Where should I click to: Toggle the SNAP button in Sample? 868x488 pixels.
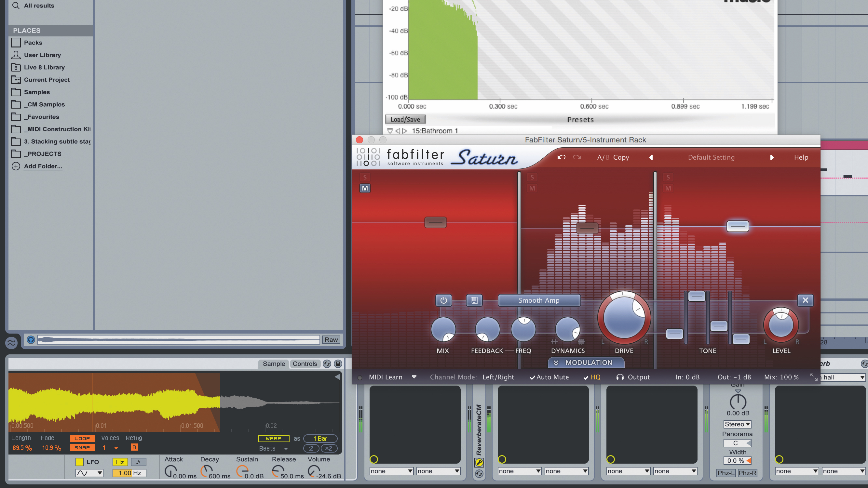pos(82,448)
